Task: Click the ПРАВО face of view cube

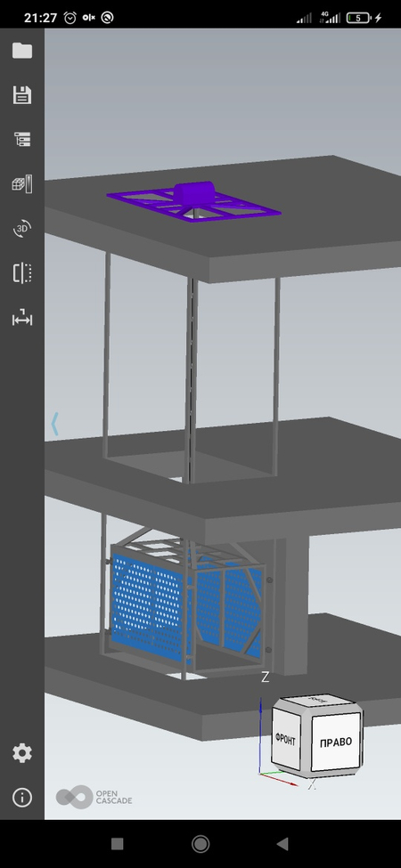Action: click(336, 742)
